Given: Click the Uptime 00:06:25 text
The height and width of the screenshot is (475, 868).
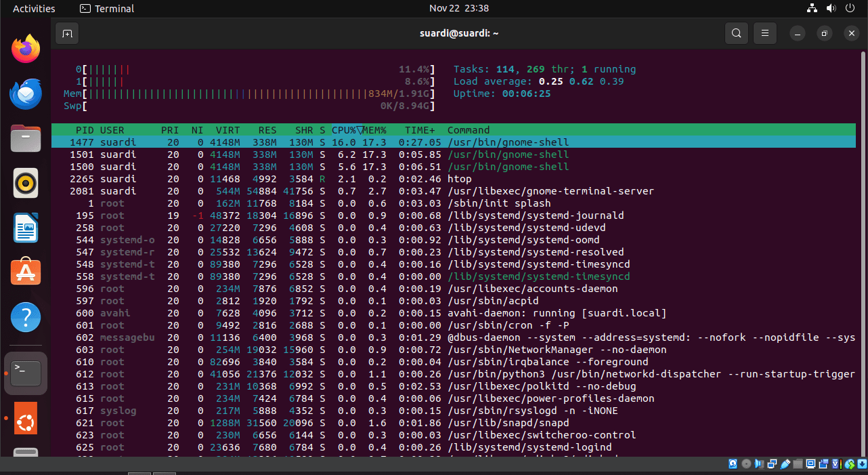Looking at the screenshot, I should [x=502, y=94].
